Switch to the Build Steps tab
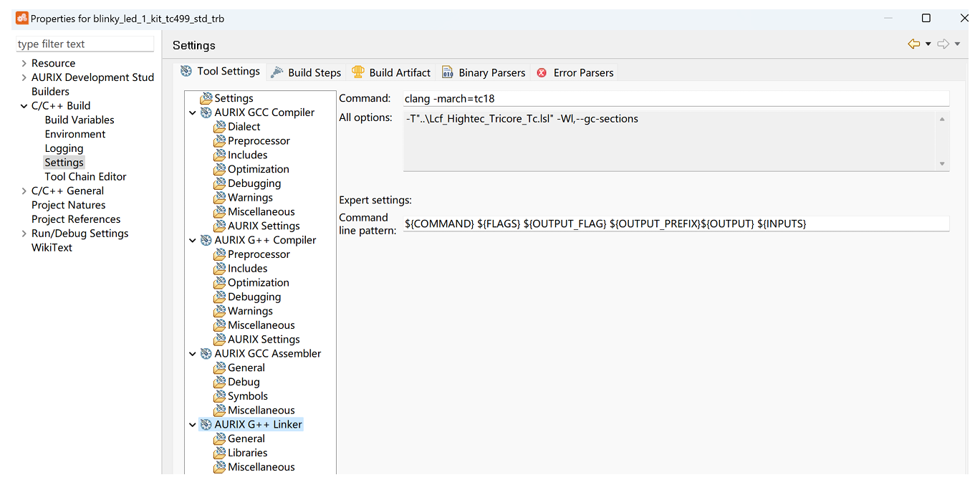This screenshot has height=495, width=980. coord(307,73)
